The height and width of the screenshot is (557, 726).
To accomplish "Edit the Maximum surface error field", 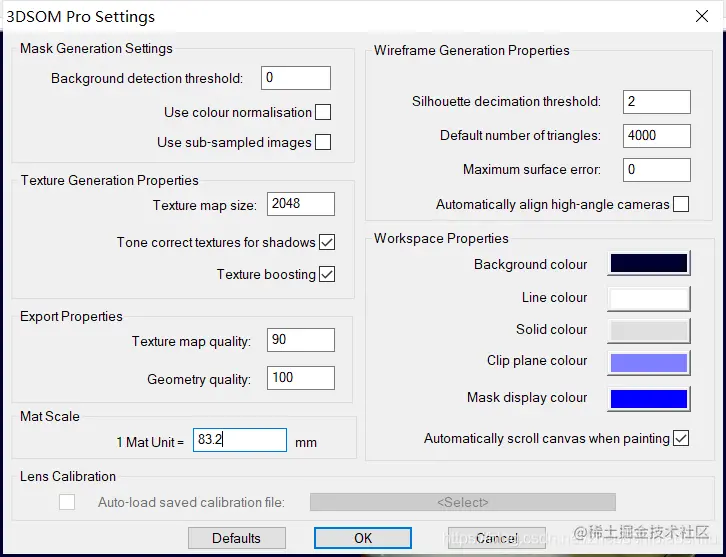I will coord(657,170).
